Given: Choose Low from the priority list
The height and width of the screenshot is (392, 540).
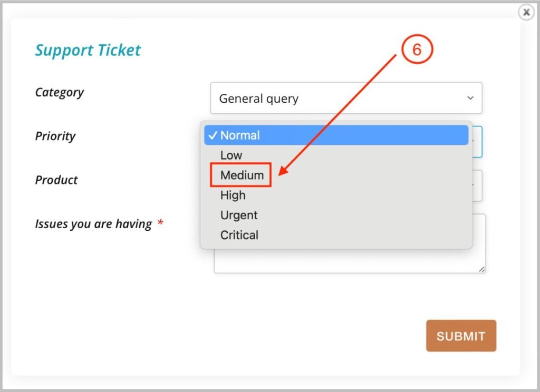Looking at the screenshot, I should tap(232, 155).
